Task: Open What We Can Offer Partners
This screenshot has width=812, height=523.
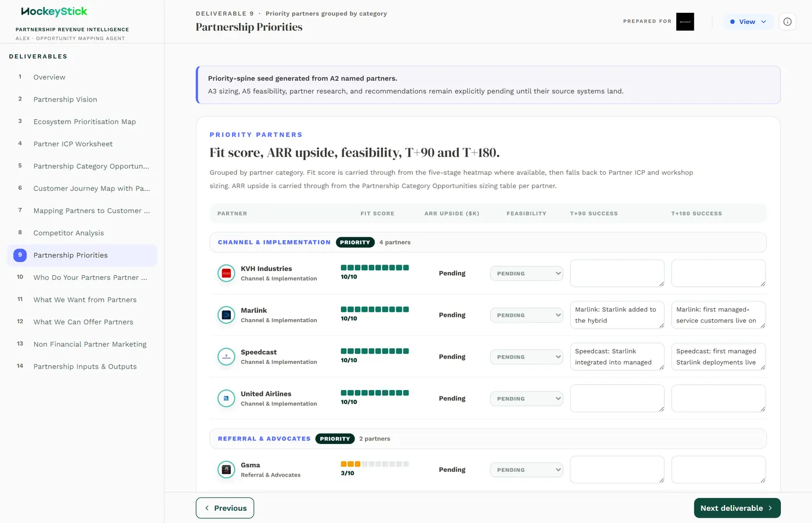Action: pos(82,322)
